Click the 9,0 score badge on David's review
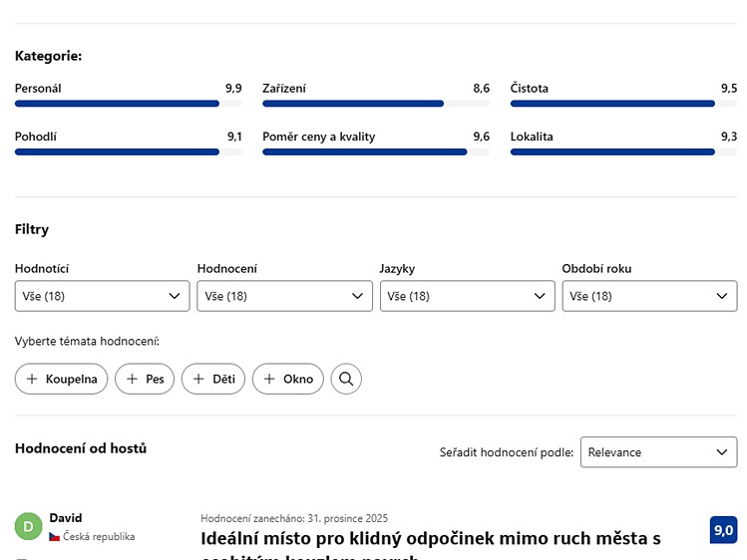 (723, 529)
